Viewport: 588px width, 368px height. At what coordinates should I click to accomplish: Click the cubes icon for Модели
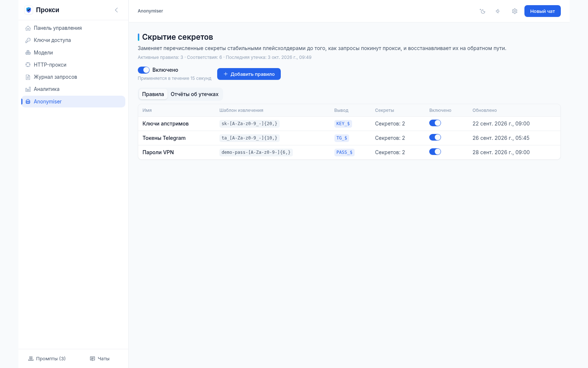[28, 53]
